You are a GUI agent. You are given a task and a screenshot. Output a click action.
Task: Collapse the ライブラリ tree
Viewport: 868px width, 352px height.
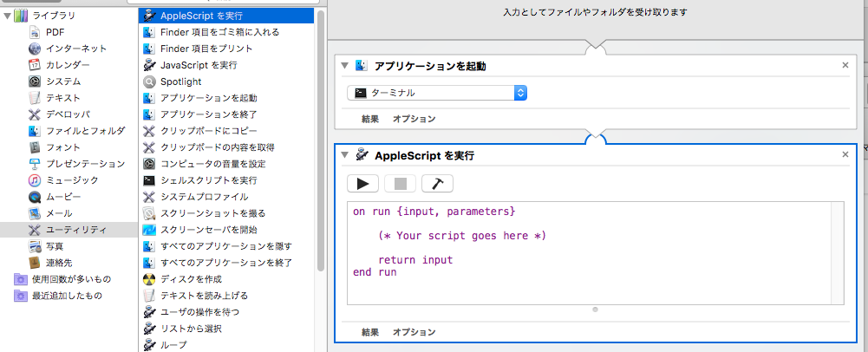tap(7, 16)
